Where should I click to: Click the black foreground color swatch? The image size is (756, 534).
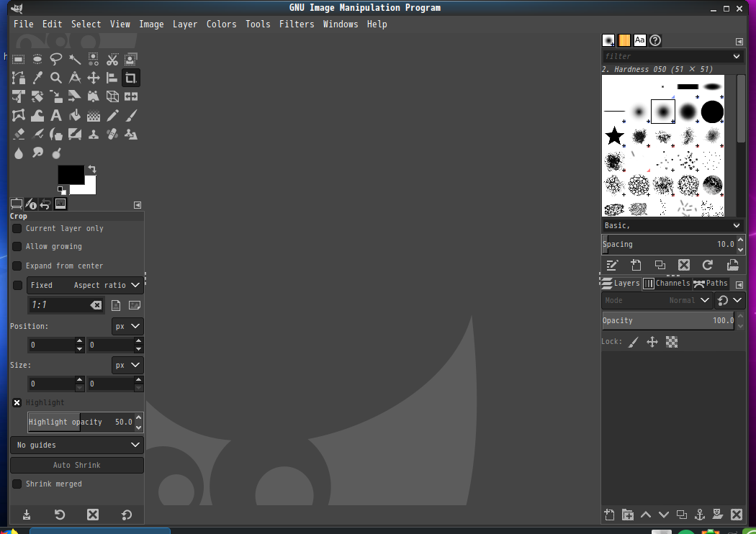point(71,174)
